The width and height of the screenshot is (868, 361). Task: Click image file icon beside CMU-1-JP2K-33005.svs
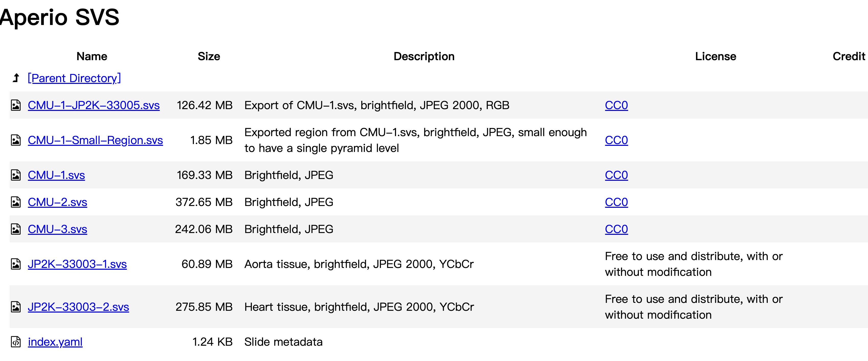pos(16,105)
